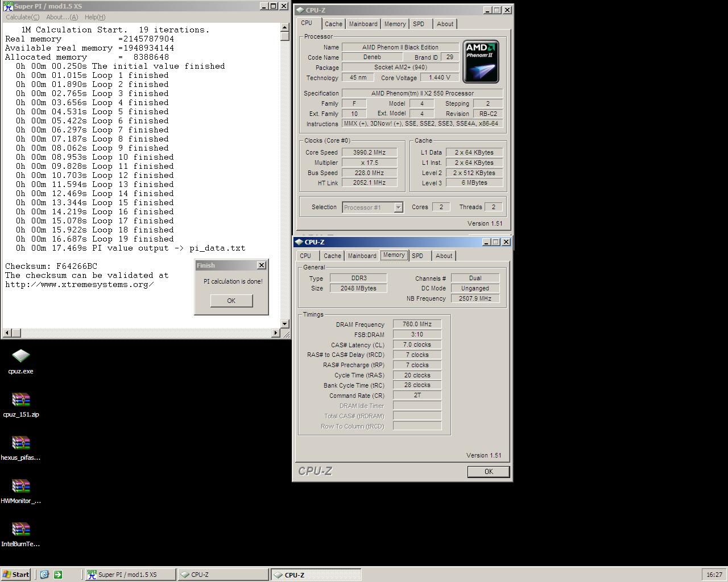Viewport: 728px width, 582px height.
Task: Select the cpuz_151.zip archive icon
Action: coord(21,400)
